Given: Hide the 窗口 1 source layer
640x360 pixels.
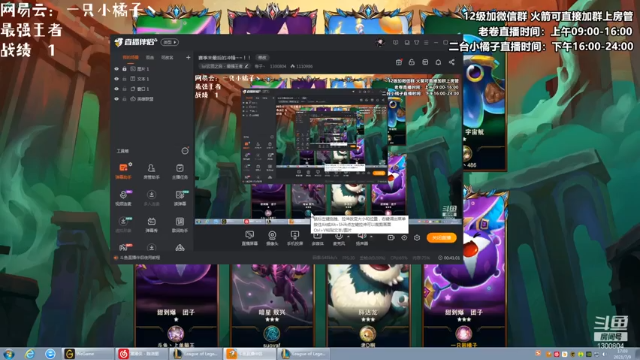Looking at the screenshot, I should point(117,89).
